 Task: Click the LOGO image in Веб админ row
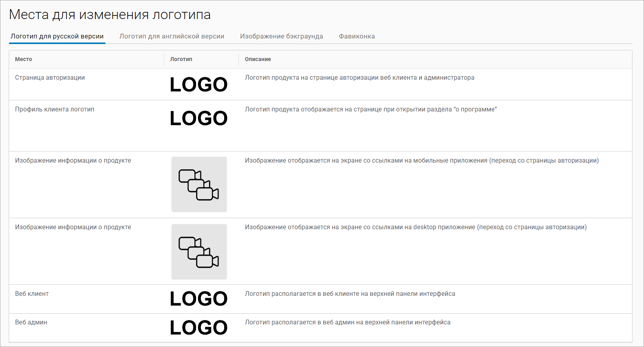pyautogui.click(x=199, y=328)
